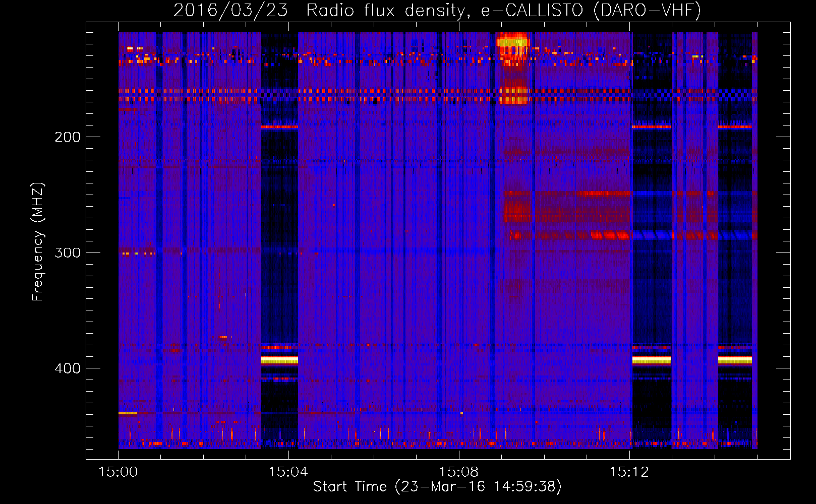Click the "15:00" time tick label
Screen dimensions: 816x504
[x=118, y=472]
